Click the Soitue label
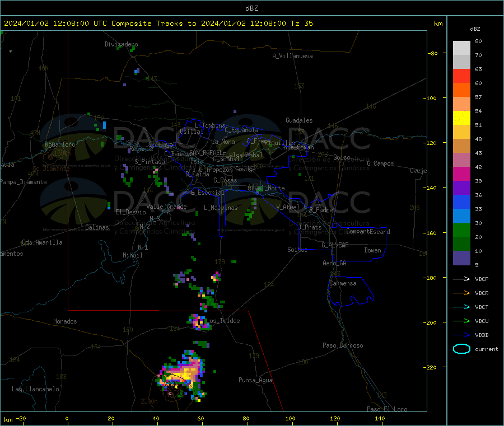Image resolution: width=504 pixels, height=426 pixels. [x=297, y=250]
